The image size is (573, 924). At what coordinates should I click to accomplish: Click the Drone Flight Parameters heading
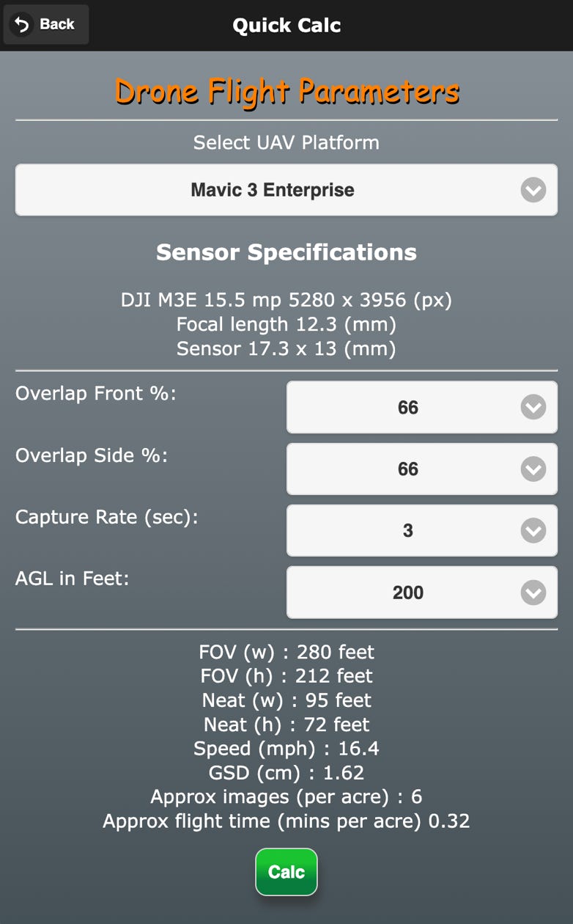(x=286, y=92)
